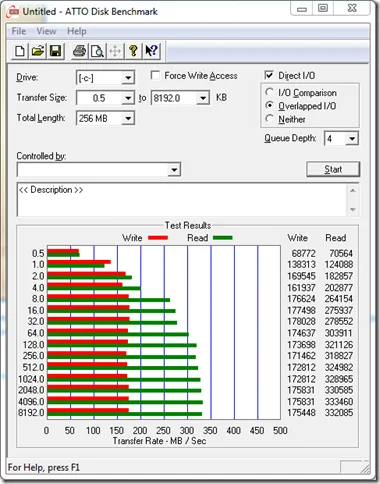This screenshot has height=484, width=380.
Task: Click the 8192.0 transfer size row label
Action: [31, 413]
